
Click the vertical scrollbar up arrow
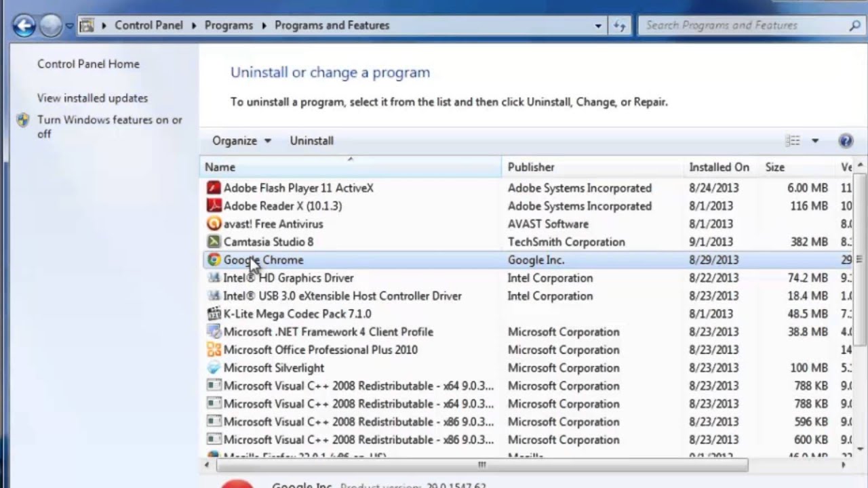[x=861, y=165]
